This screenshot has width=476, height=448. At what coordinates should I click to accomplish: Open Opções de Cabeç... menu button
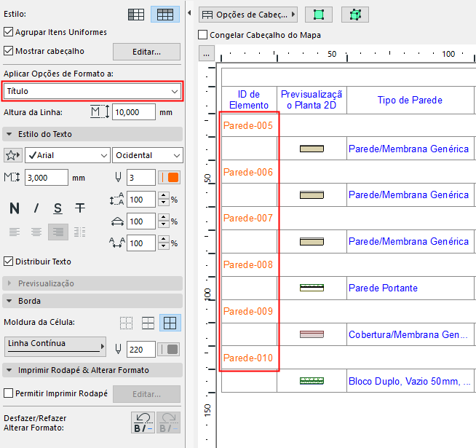(248, 15)
